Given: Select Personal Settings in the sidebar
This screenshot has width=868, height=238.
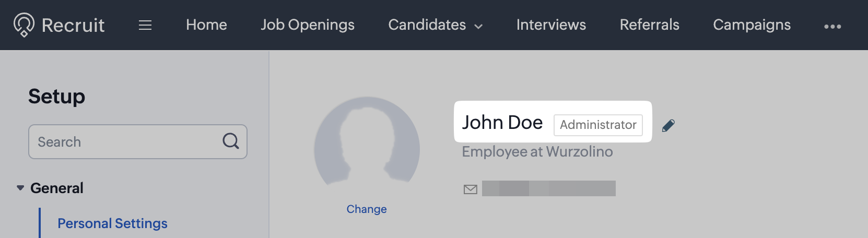Looking at the screenshot, I should pos(112,223).
